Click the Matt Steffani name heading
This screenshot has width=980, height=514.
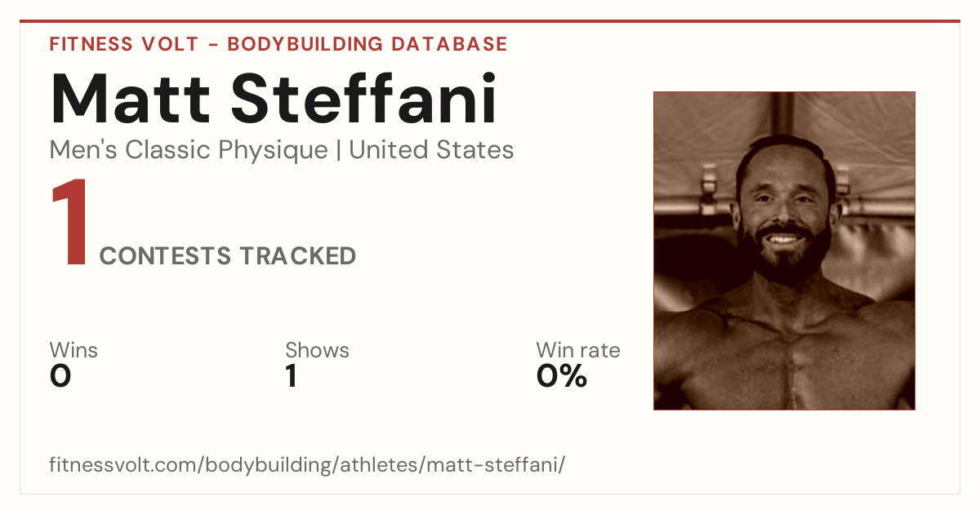274,100
